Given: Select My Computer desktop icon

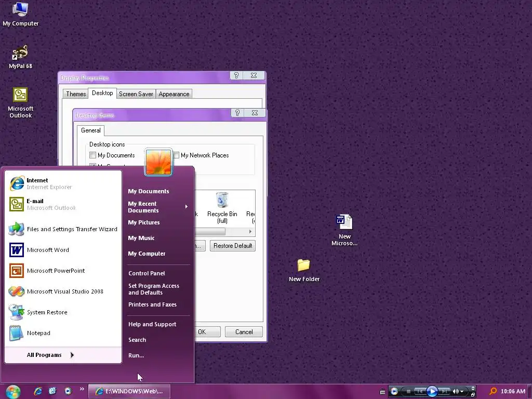Looking at the screenshot, I should (20, 14).
